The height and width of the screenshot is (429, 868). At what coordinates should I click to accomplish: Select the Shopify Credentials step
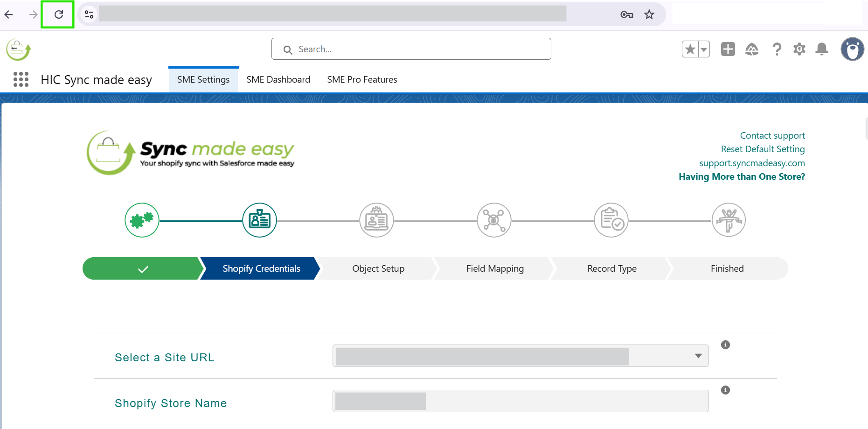pos(261,268)
